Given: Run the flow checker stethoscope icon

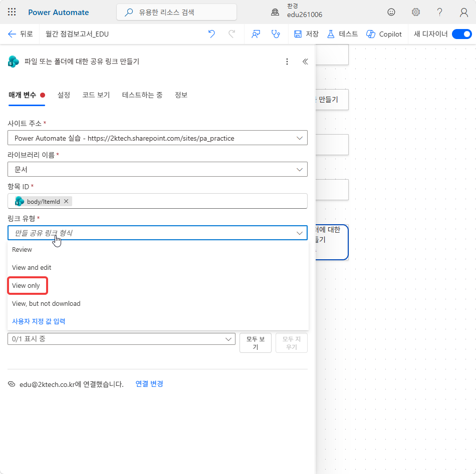Looking at the screenshot, I should click(x=276, y=34).
